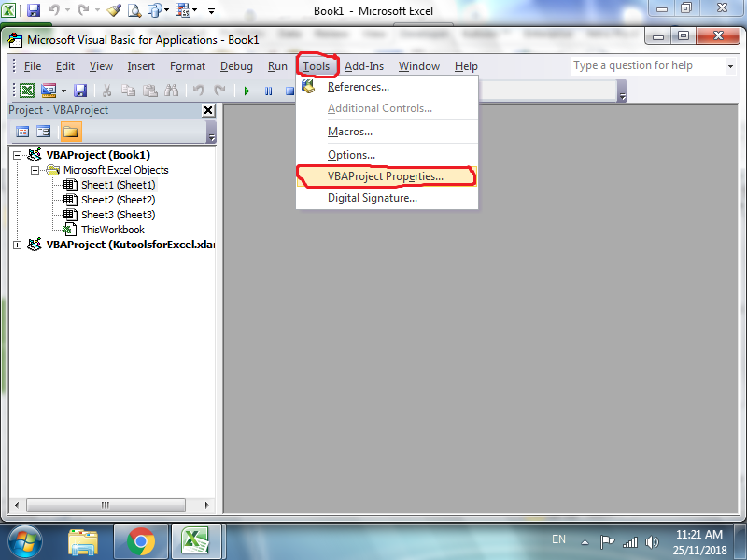Image resolution: width=747 pixels, height=560 pixels.
Task: Collapse the Microsoft Excel Objects folder
Action: 35,170
